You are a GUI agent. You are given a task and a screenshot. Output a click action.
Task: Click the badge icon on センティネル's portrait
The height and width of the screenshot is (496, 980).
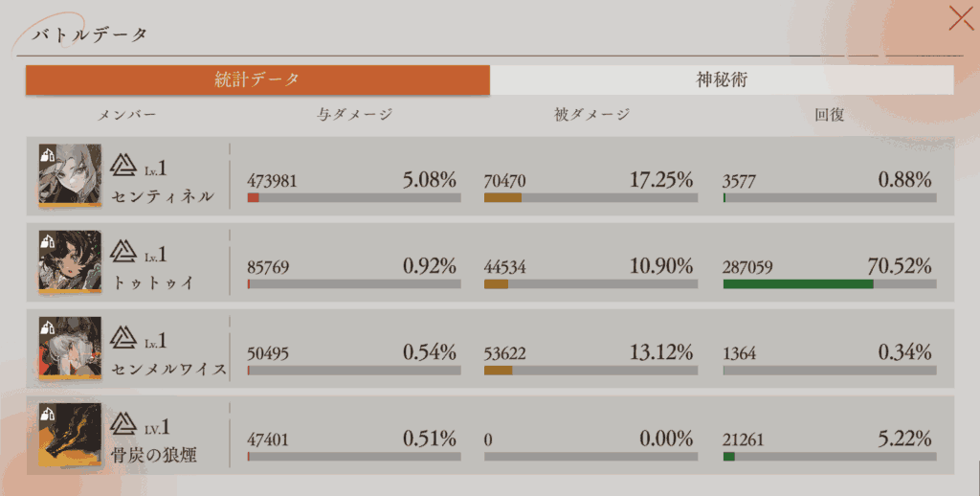pyautogui.click(x=47, y=154)
